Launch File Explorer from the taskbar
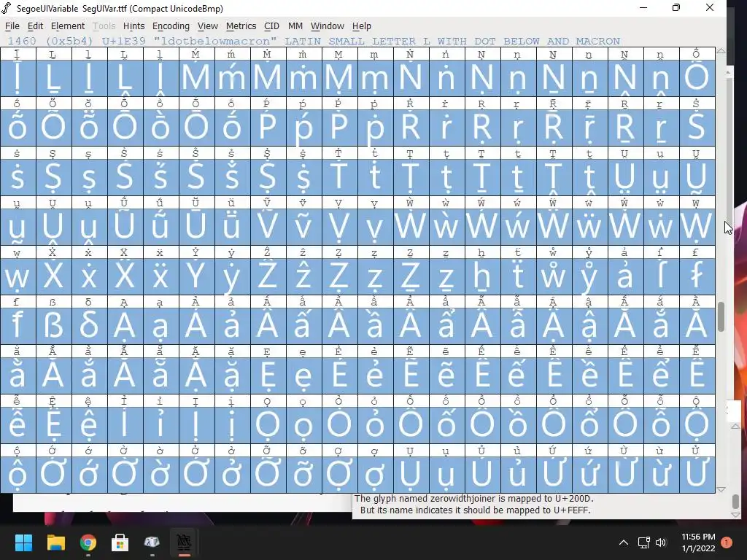The width and height of the screenshot is (747, 560). tap(55, 542)
